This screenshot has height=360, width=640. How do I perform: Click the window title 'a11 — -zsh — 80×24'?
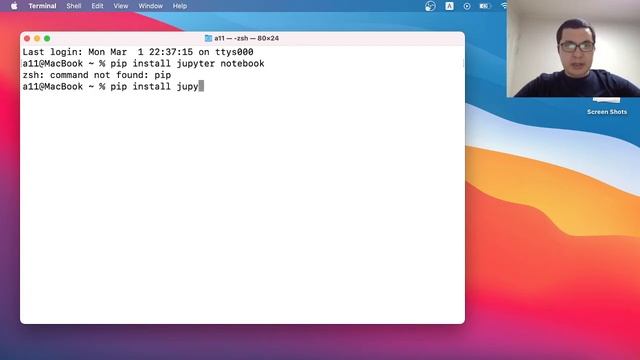pyautogui.click(x=247, y=38)
